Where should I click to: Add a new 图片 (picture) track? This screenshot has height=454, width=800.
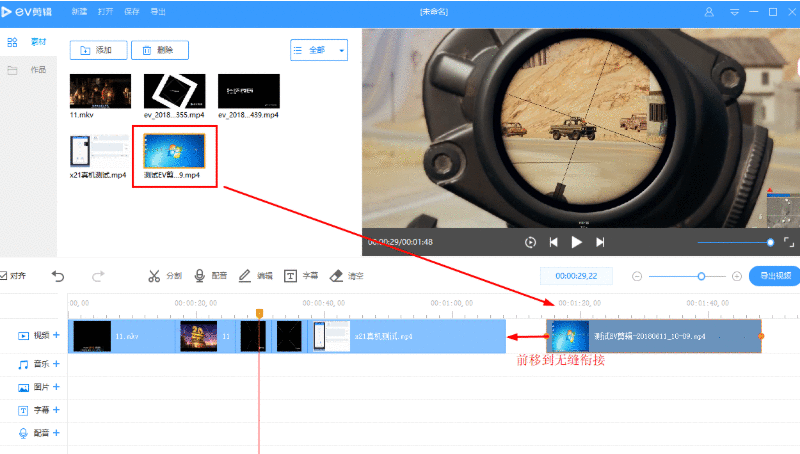[x=56, y=387]
